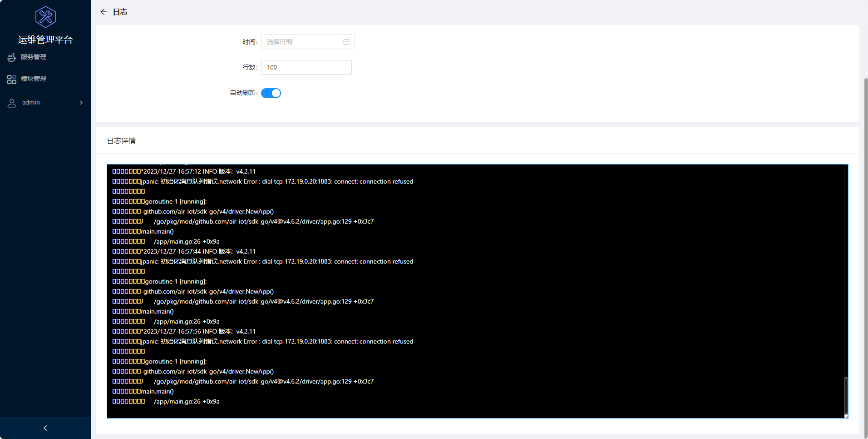Click the admin user avatar icon
The height and width of the screenshot is (439, 868).
[12, 103]
